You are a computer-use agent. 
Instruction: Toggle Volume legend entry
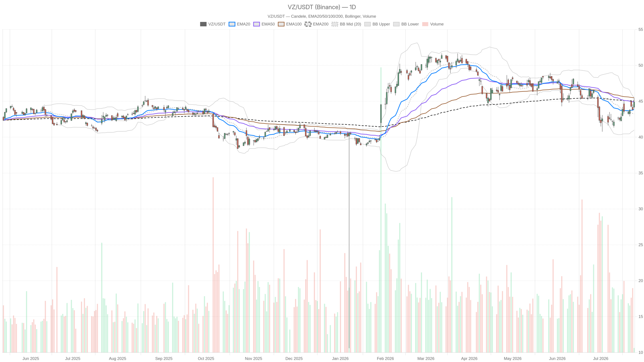433,24
